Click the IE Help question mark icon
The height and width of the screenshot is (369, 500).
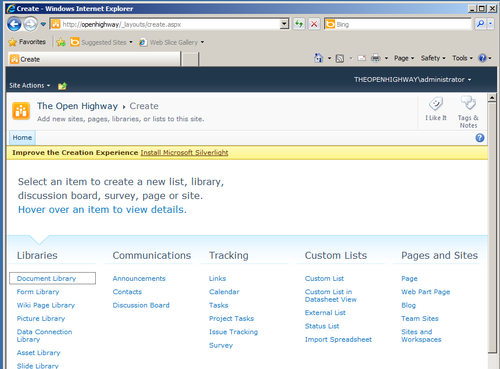coord(482,58)
